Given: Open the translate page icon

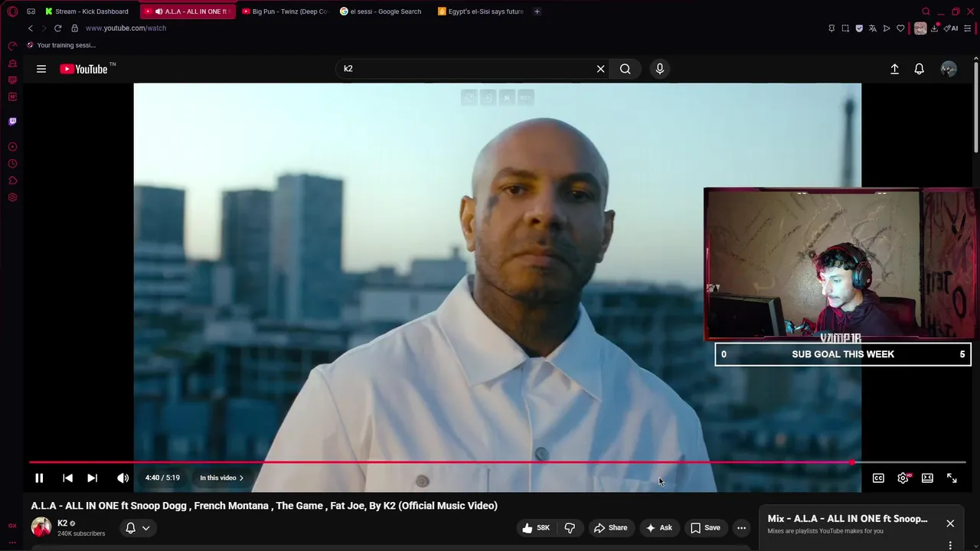Looking at the screenshot, I should pos(873,28).
